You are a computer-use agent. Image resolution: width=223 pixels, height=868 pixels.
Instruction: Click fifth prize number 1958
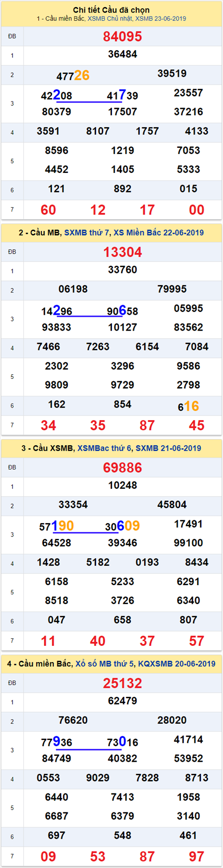point(189,798)
